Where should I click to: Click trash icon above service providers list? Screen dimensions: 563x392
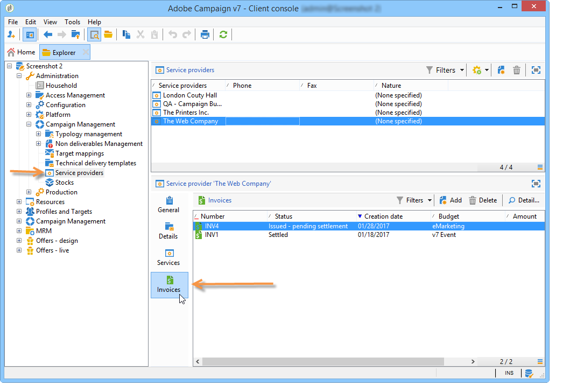click(x=517, y=70)
